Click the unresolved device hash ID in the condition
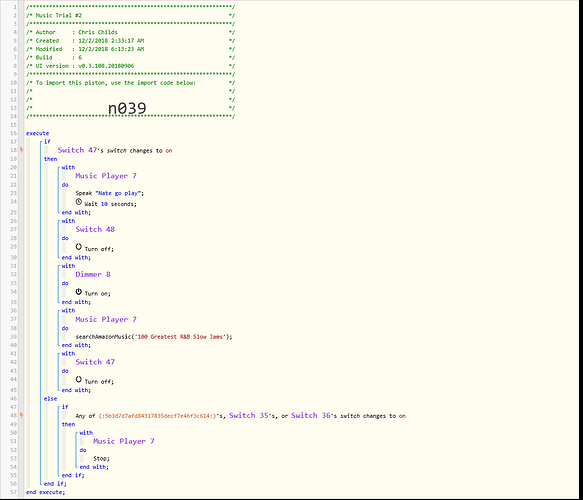Viewport: 583px width, 500px height. click(158, 416)
